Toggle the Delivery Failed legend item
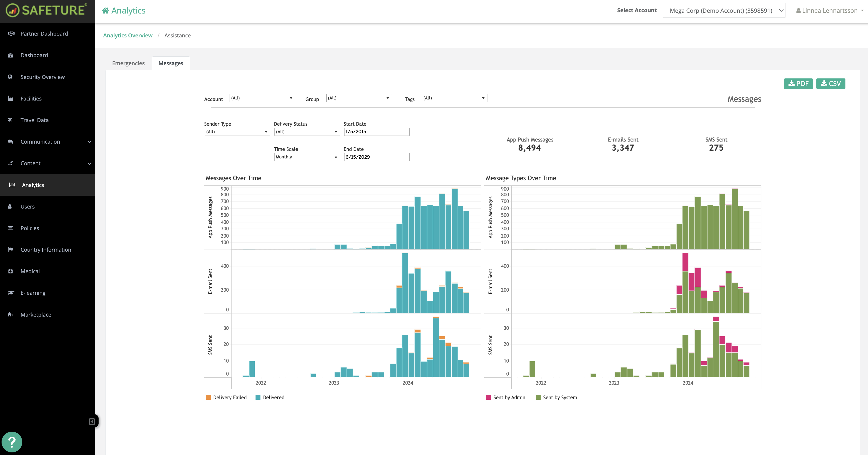 [226, 397]
